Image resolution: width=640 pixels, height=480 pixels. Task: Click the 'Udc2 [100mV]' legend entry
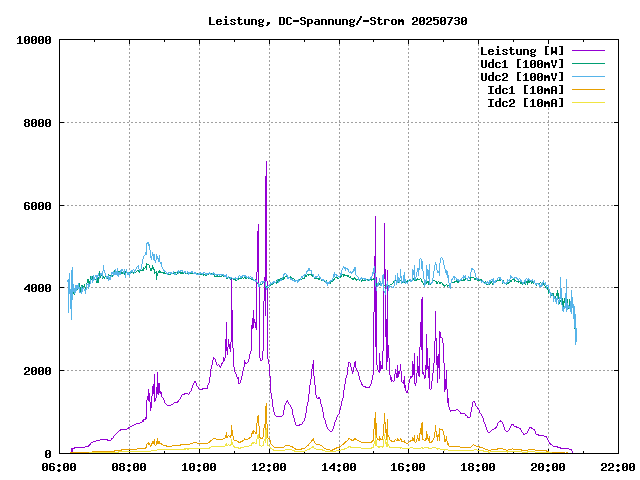pos(522,77)
